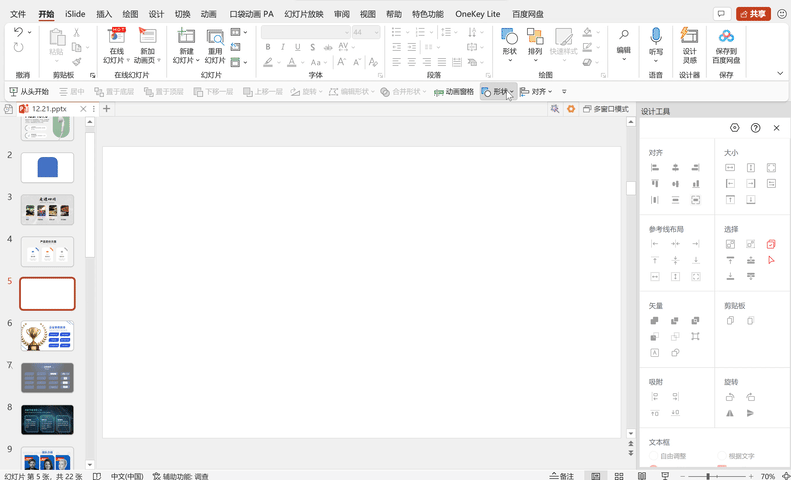Click 重用幻灯片 reuse slides icon
Image resolution: width=791 pixels, height=480 pixels.
[x=215, y=37]
